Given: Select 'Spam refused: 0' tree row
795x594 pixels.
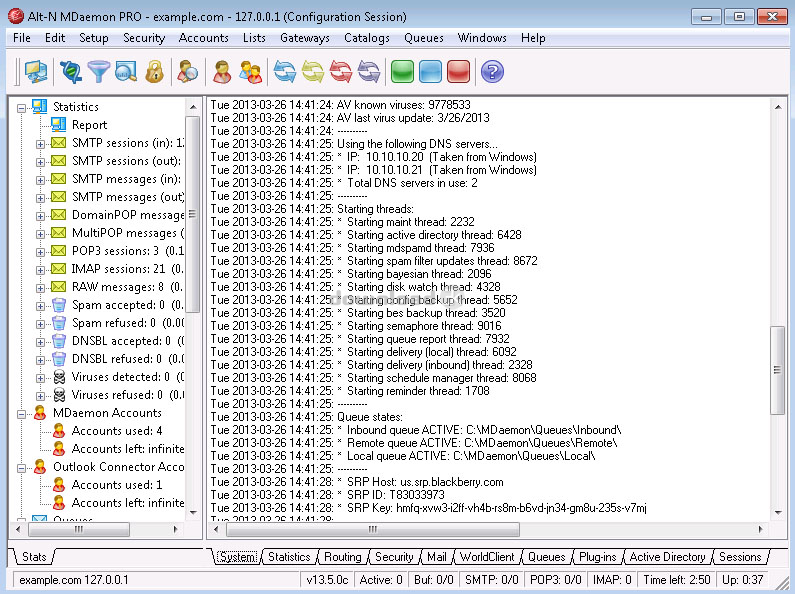Looking at the screenshot, I should (x=128, y=323).
